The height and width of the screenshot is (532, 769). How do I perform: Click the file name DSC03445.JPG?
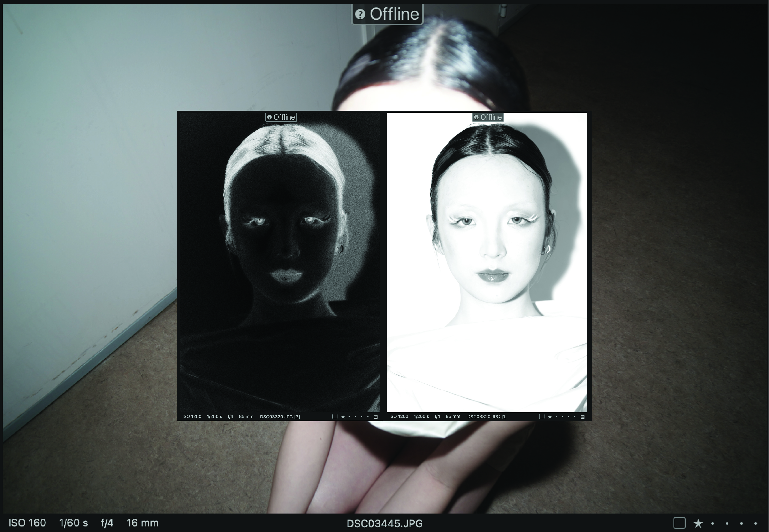tap(384, 524)
